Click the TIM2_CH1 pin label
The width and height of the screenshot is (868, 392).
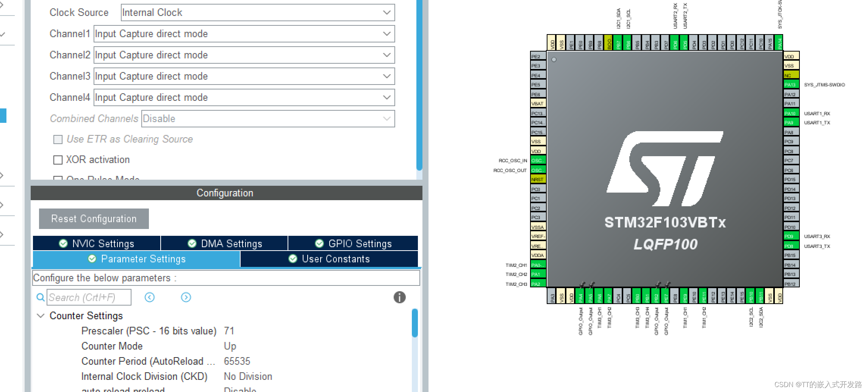pos(516,265)
